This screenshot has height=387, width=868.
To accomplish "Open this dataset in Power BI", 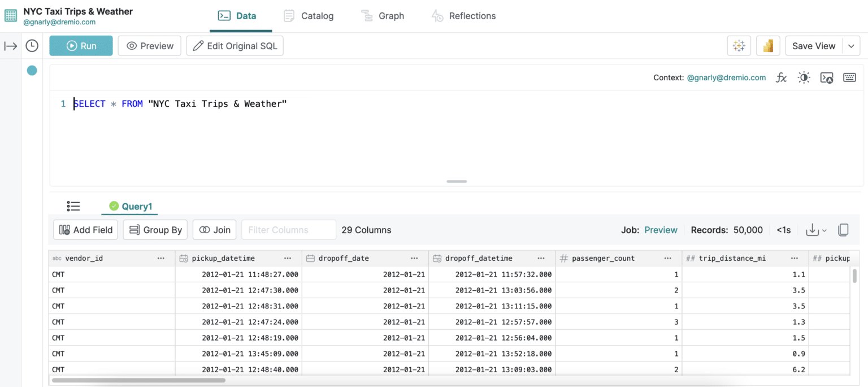I will (x=769, y=45).
